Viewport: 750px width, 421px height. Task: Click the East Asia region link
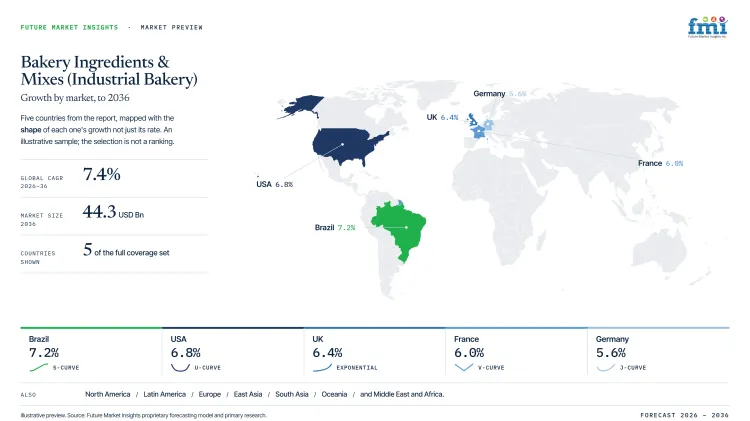coord(248,394)
